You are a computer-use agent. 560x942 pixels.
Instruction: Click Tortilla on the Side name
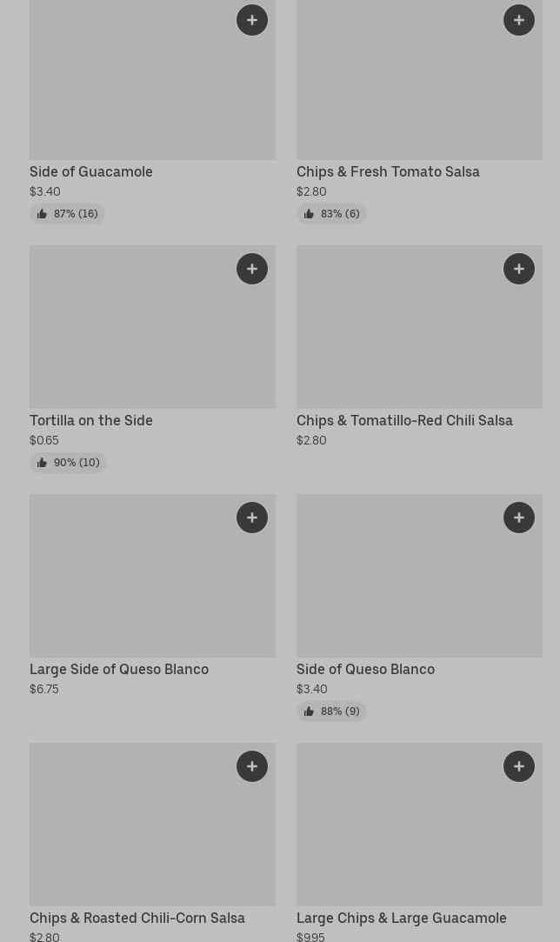pyautogui.click(x=91, y=421)
